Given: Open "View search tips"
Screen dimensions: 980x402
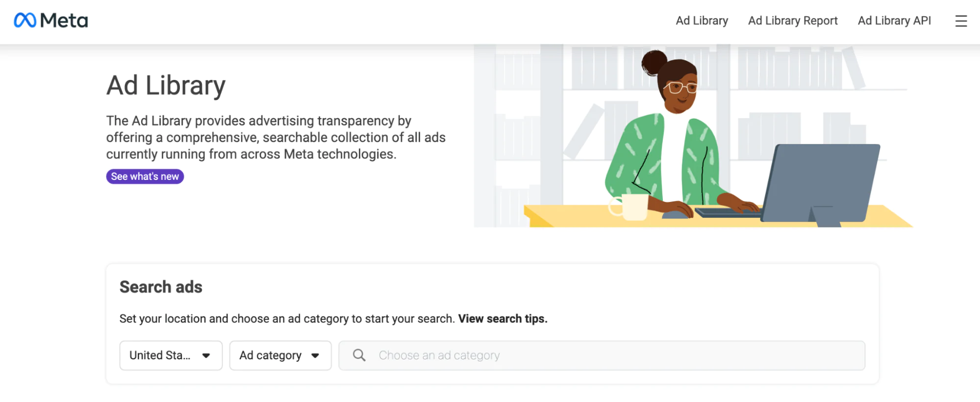Looking at the screenshot, I should [502, 318].
